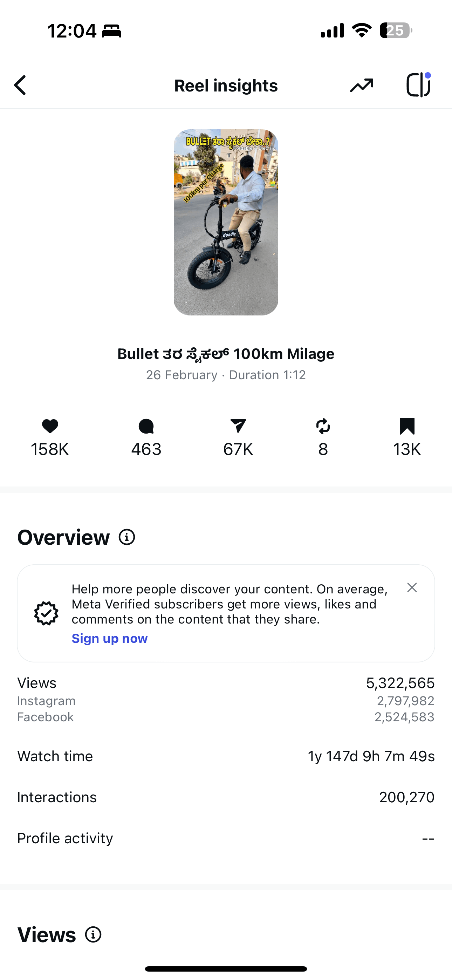Screen dimensions: 452x980
Task: Tap the battery indicator in status bar
Action: [x=396, y=30]
